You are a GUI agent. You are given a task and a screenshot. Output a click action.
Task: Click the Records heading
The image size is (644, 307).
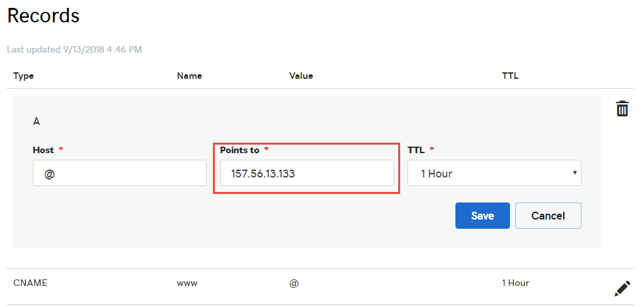coord(43,16)
